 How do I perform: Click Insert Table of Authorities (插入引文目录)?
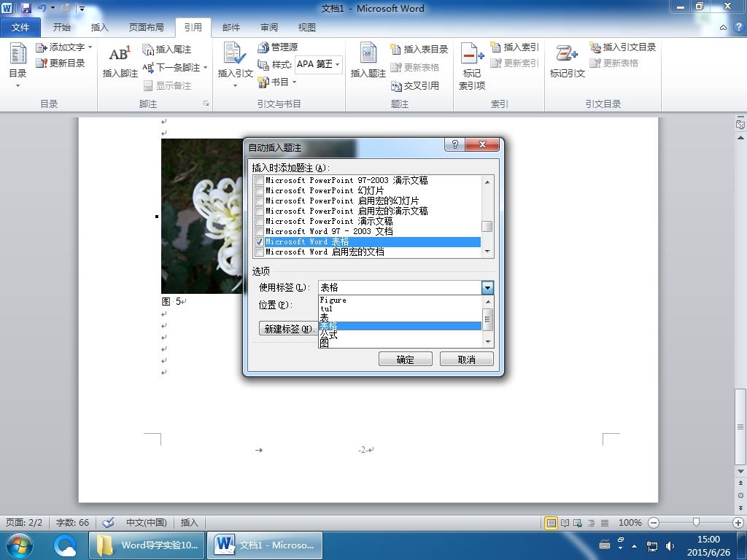tap(623, 47)
